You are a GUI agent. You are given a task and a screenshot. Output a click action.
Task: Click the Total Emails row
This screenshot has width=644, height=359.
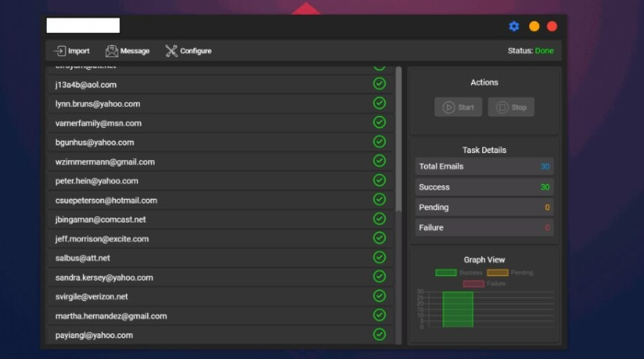(484, 167)
